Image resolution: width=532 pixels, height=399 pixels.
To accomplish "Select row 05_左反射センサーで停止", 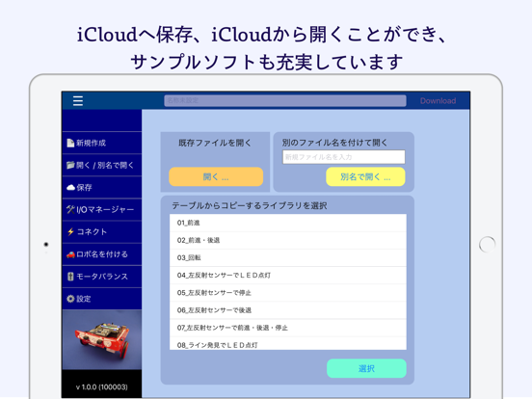I will click(x=288, y=293).
